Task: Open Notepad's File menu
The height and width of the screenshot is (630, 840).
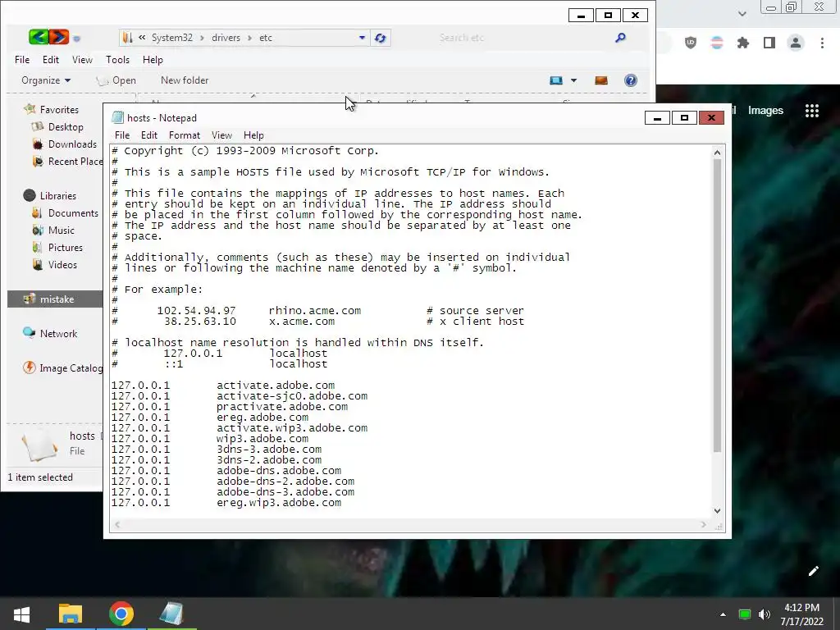Action: coord(122,135)
